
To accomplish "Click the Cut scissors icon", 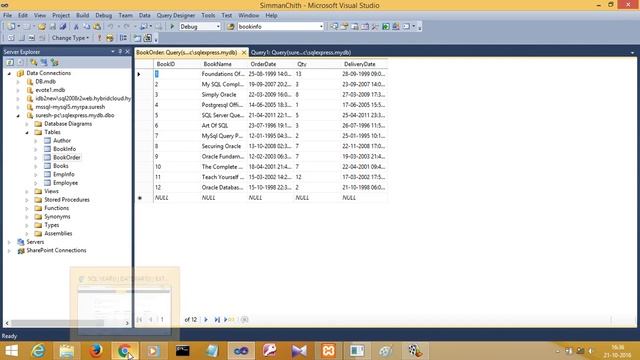I will tap(76, 27).
